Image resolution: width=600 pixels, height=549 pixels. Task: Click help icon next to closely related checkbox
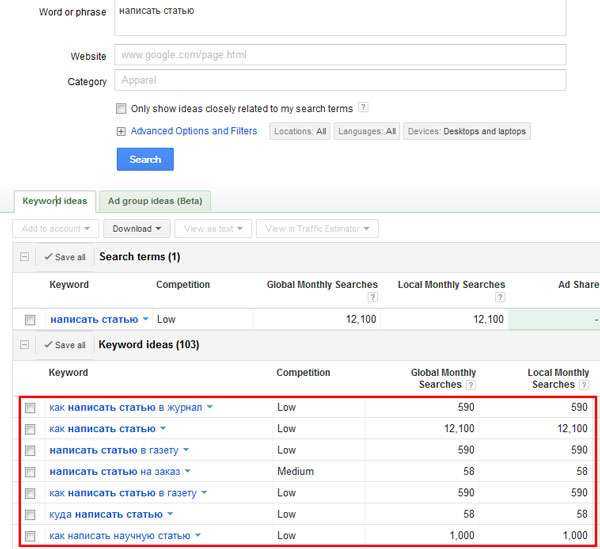point(363,108)
